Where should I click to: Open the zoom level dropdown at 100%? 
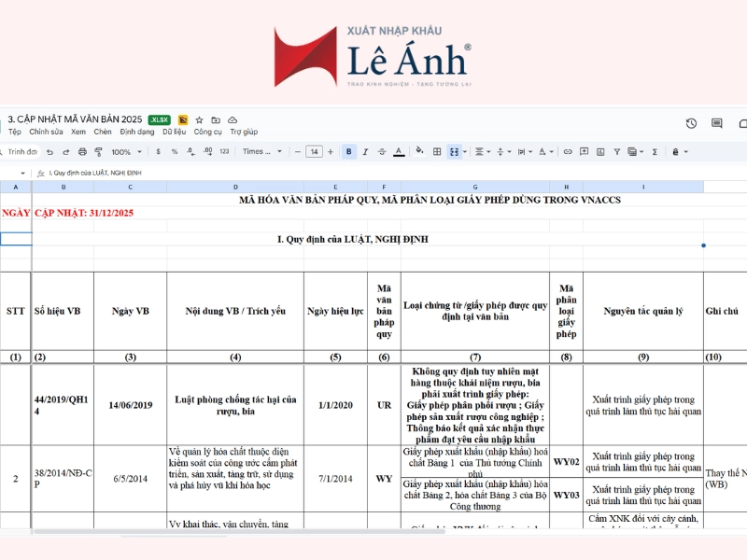[x=124, y=149]
